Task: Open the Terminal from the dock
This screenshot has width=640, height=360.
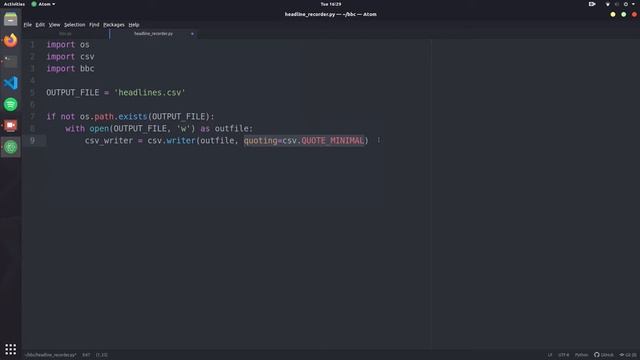Action: click(11, 61)
